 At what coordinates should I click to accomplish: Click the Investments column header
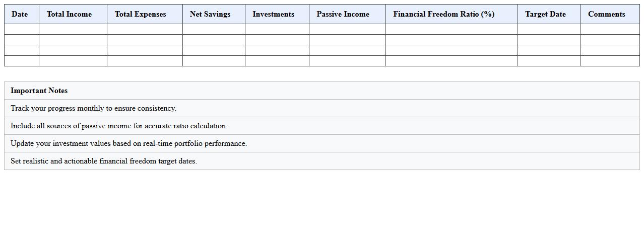point(273,14)
